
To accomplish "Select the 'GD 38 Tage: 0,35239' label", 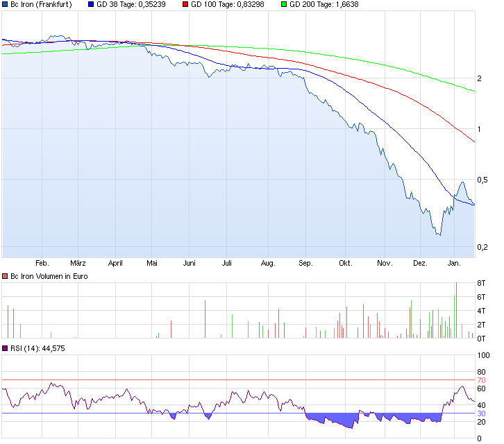I will [x=131, y=4].
